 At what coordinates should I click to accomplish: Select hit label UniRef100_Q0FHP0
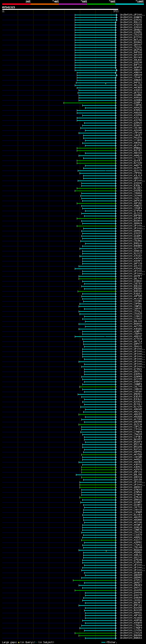[131, 218]
